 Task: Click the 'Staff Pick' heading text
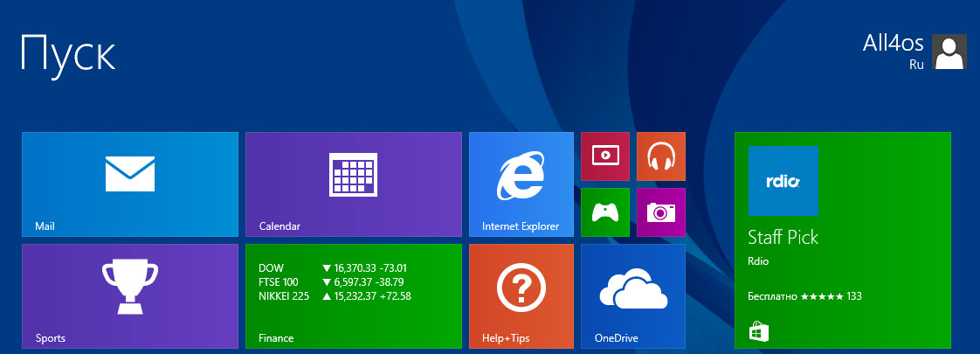(783, 238)
